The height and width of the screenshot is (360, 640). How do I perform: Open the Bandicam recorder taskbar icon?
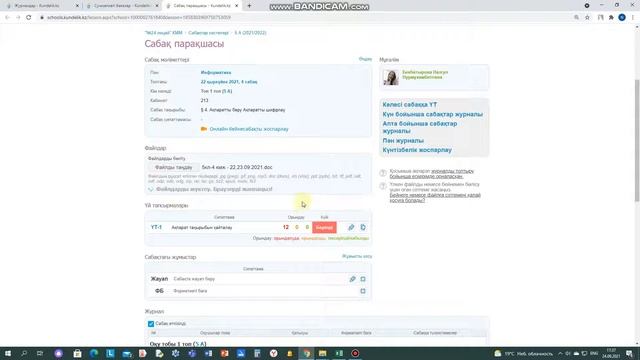coord(355,353)
